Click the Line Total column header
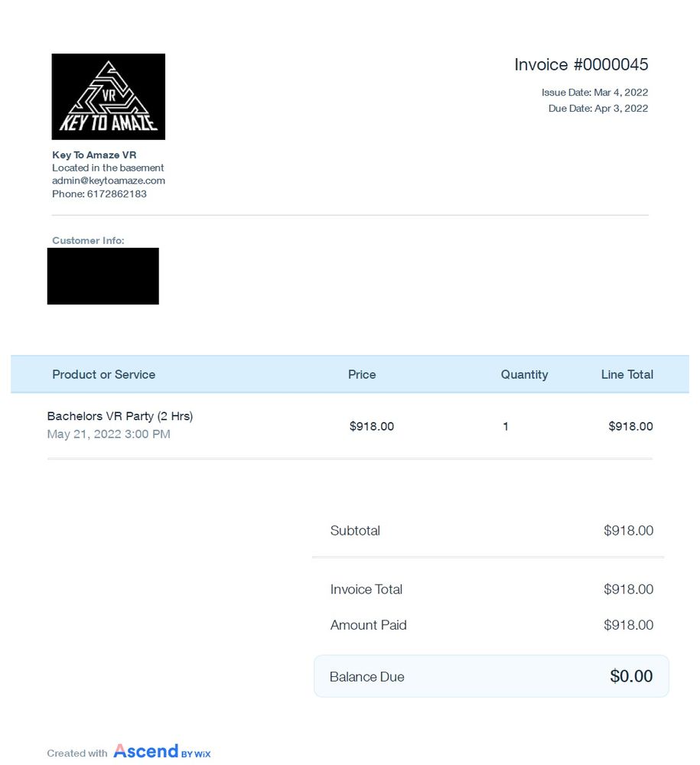Screen dimensions: 700x765 [627, 374]
